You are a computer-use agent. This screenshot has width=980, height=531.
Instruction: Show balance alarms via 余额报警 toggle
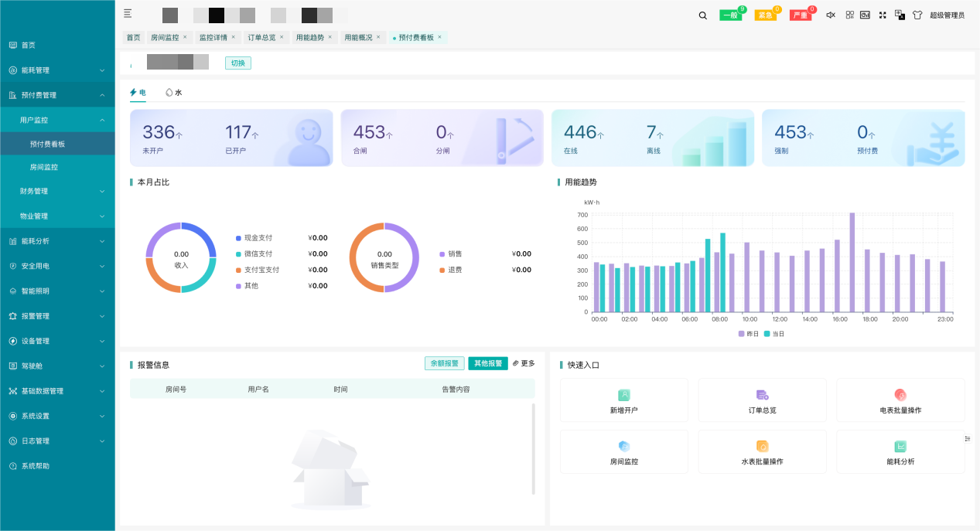444,363
